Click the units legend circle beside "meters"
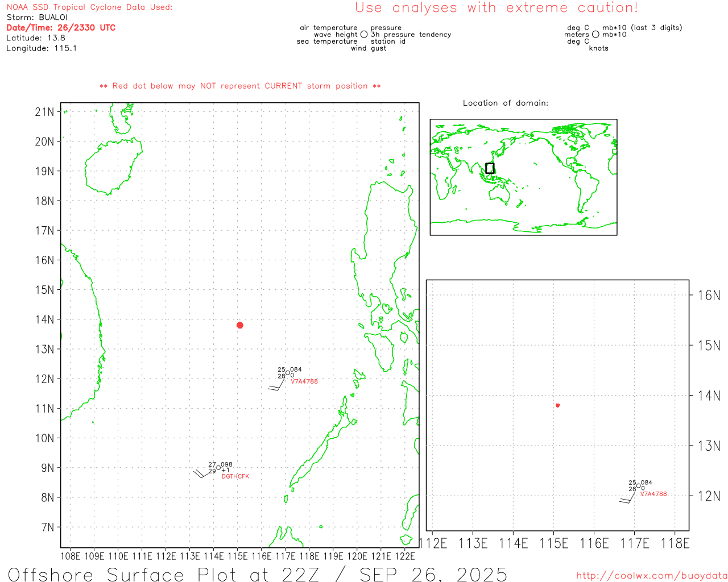The width and height of the screenshot is (728, 582). click(x=595, y=35)
